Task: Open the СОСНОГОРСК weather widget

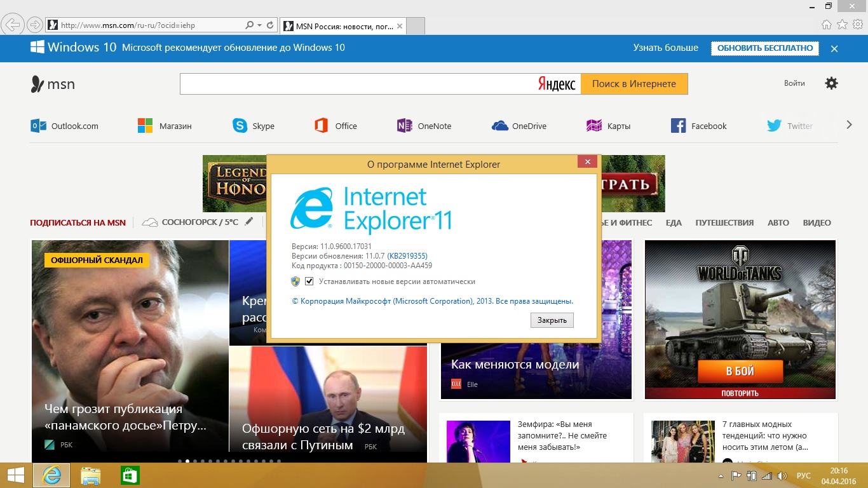Action: point(190,222)
